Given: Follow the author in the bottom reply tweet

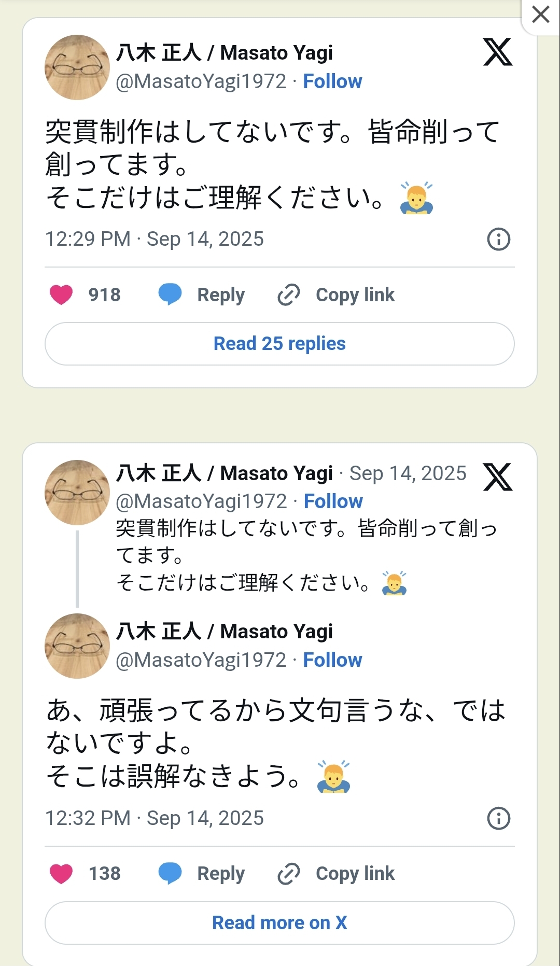Looking at the screenshot, I should [332, 660].
